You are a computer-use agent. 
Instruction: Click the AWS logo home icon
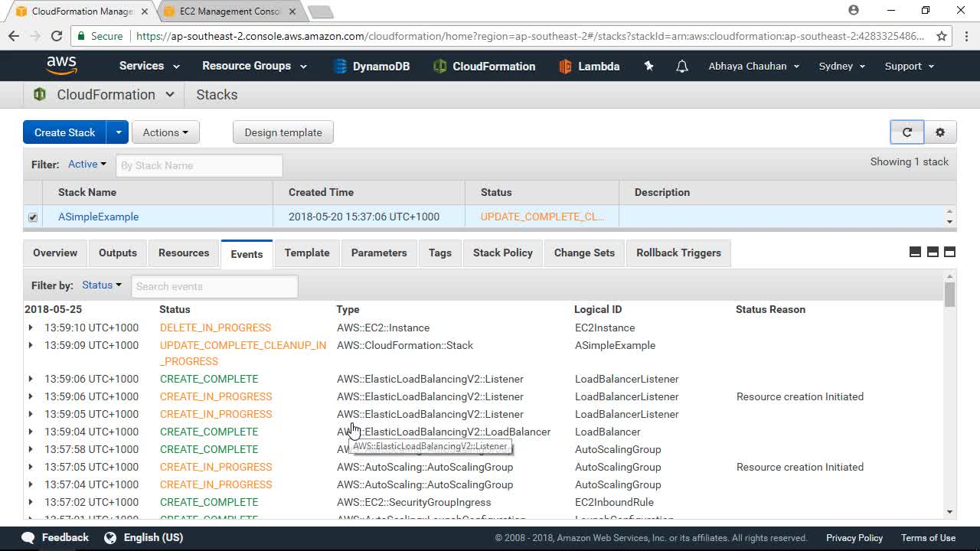click(61, 66)
